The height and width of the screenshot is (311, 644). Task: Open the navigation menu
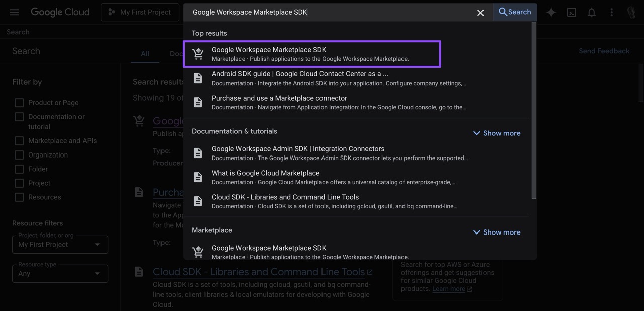pyautogui.click(x=14, y=12)
